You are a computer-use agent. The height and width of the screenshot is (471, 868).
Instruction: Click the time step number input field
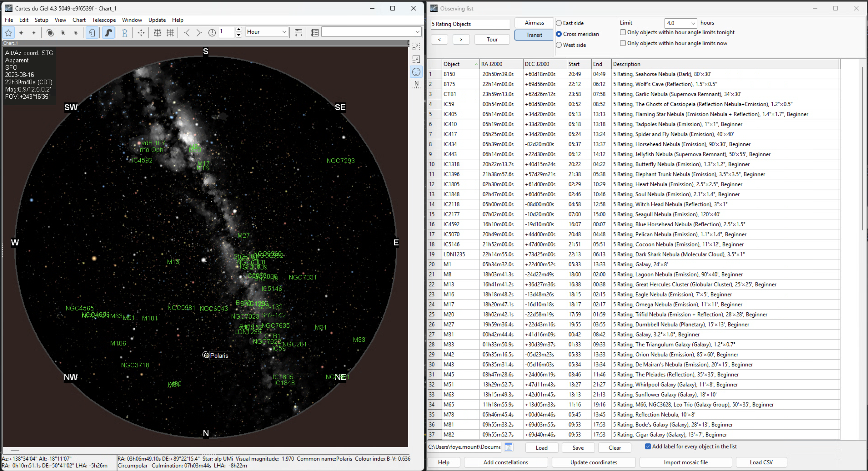[x=227, y=32]
